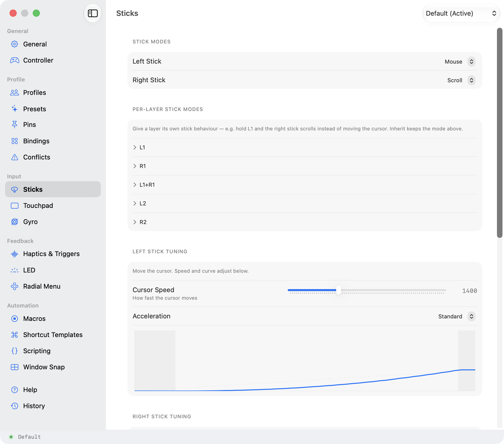Open the Gyro settings

click(53, 222)
